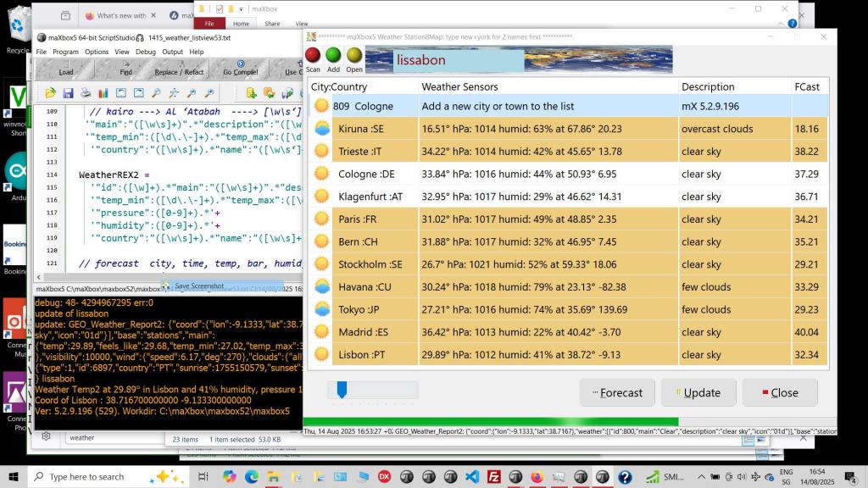
Task: Switch to the Share ribbon tab
Action: pyautogui.click(x=271, y=24)
